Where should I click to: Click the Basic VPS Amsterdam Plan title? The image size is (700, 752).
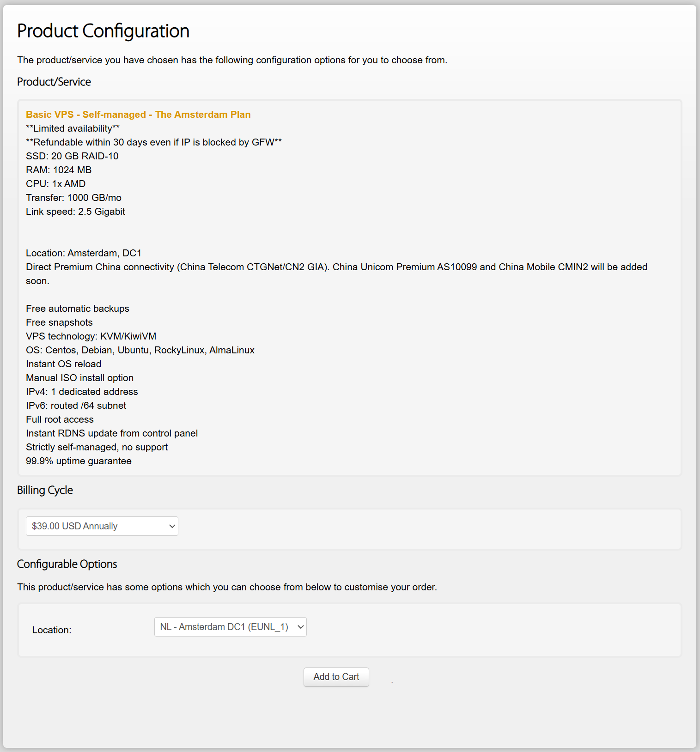point(138,115)
